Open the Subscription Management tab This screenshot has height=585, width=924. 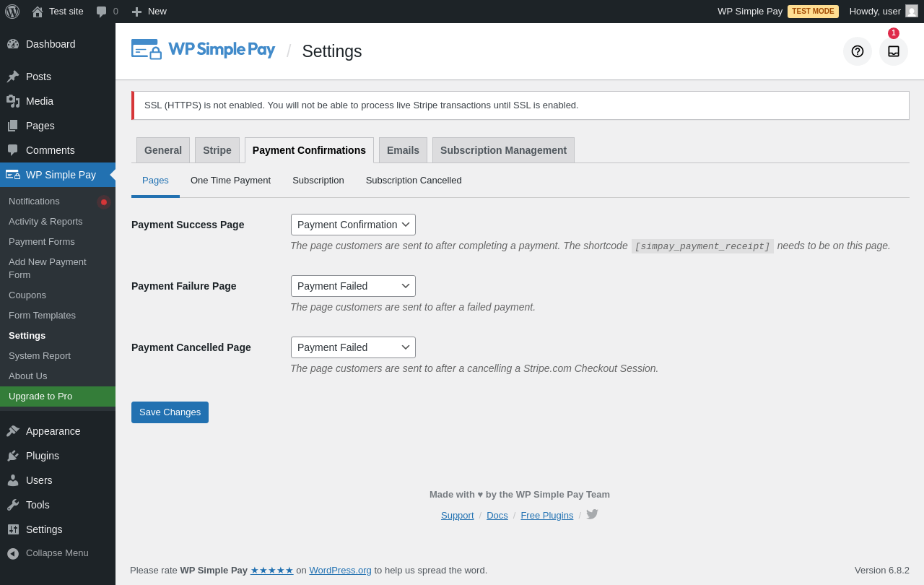[503, 150]
